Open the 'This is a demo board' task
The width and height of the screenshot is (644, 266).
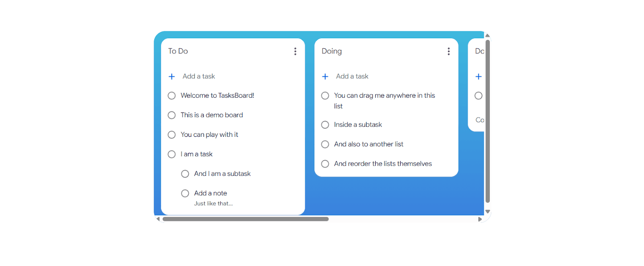[212, 115]
